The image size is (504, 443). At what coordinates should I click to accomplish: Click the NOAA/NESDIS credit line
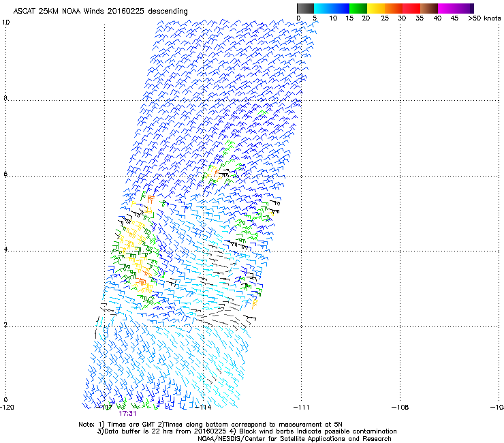tap(294, 439)
